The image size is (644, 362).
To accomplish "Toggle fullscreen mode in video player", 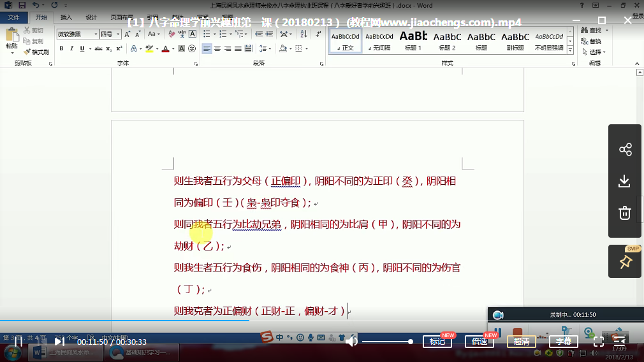I will (599, 342).
